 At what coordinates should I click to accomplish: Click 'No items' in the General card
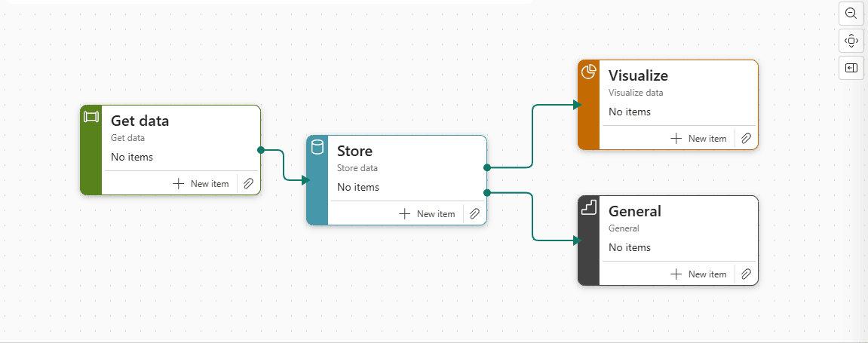point(630,247)
